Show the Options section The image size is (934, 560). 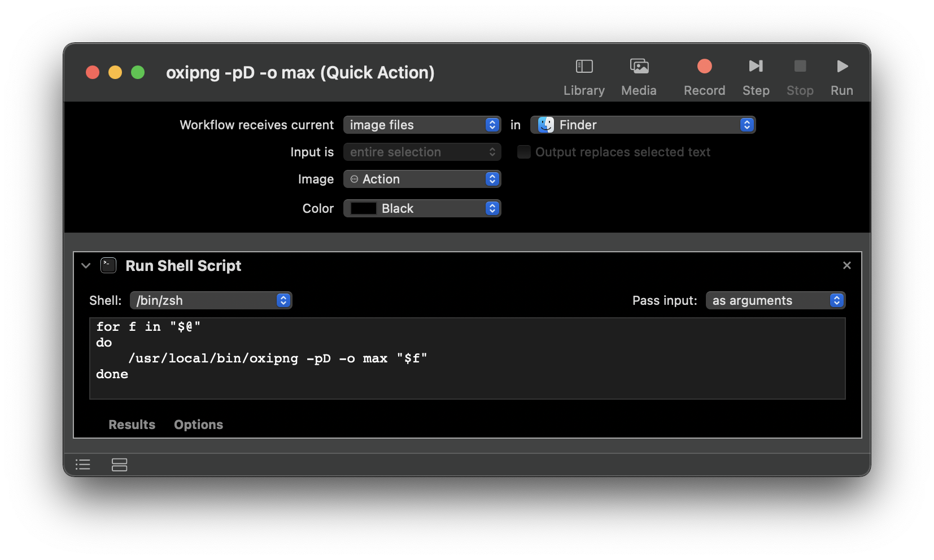198,425
